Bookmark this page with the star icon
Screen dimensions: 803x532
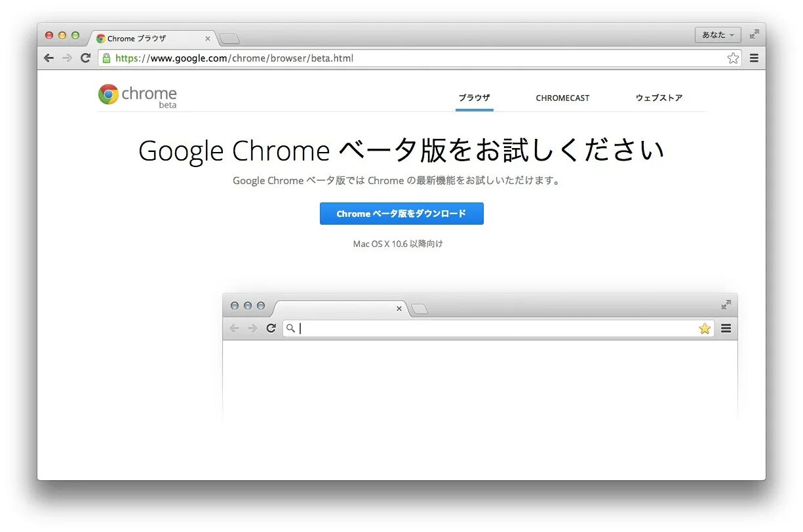(x=733, y=58)
